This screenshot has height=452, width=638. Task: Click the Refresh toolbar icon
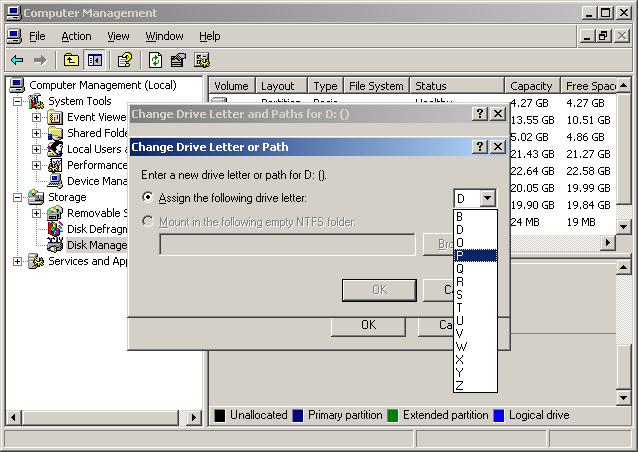click(155, 61)
